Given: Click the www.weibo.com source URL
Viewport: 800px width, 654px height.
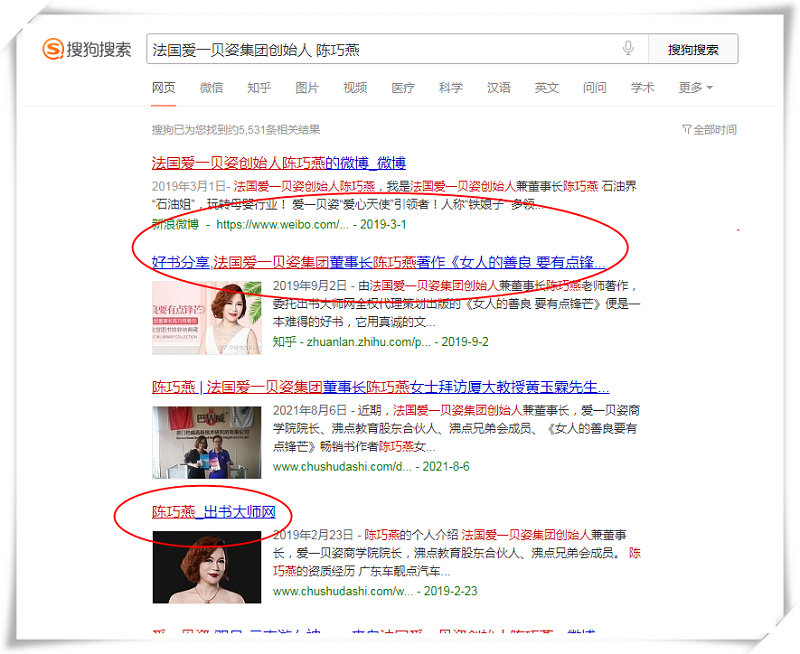Looking at the screenshot, I should (283, 225).
